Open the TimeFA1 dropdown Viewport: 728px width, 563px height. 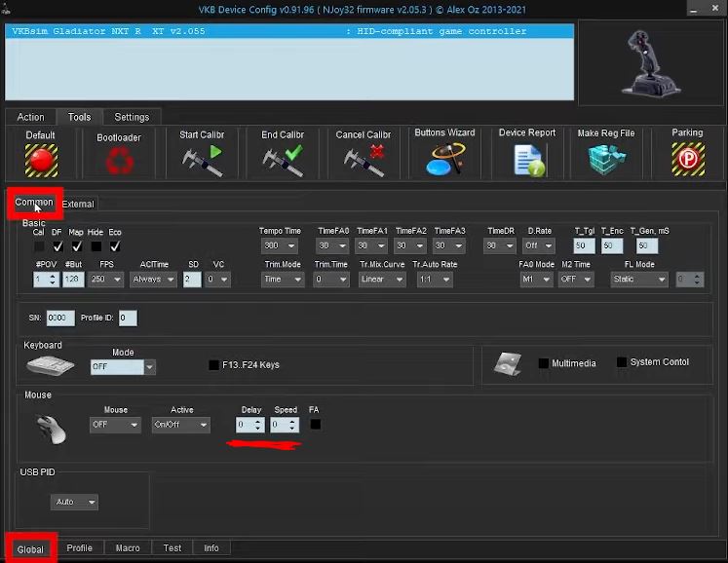(x=371, y=245)
